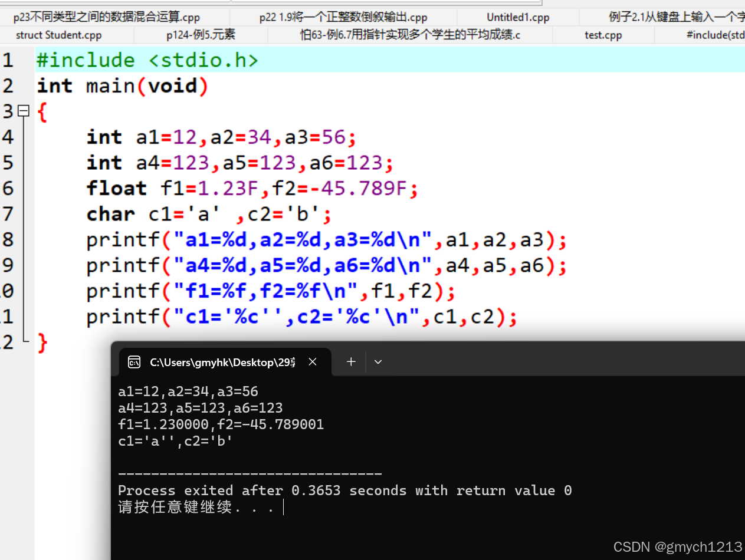Image resolution: width=745 pixels, height=560 pixels.
Task: Click the char c1='a' line
Action: tap(209, 214)
